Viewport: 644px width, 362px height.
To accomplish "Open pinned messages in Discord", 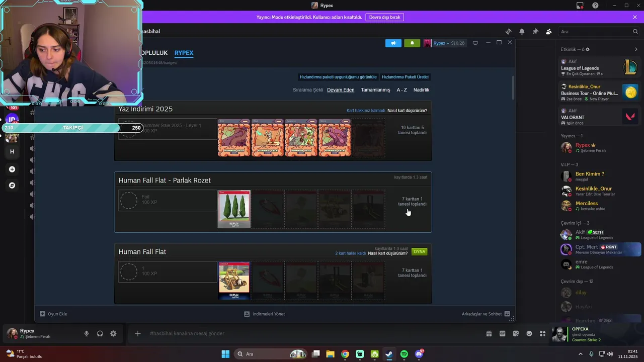I will click(x=535, y=31).
